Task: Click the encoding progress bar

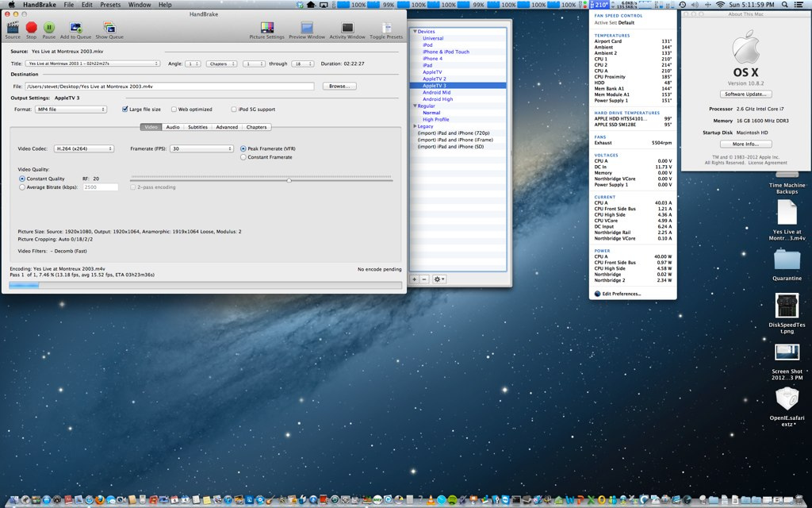Action: [205, 285]
